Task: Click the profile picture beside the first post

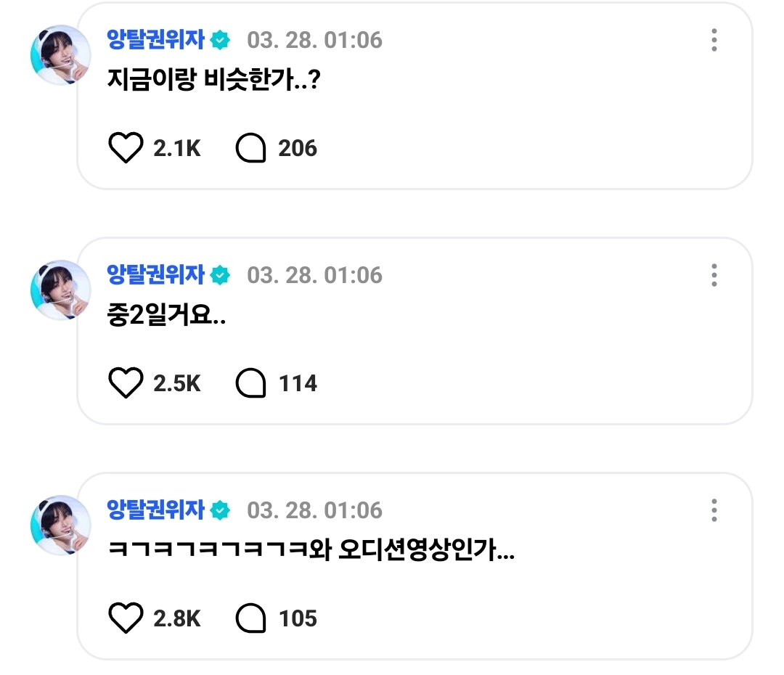Action: 60,55
